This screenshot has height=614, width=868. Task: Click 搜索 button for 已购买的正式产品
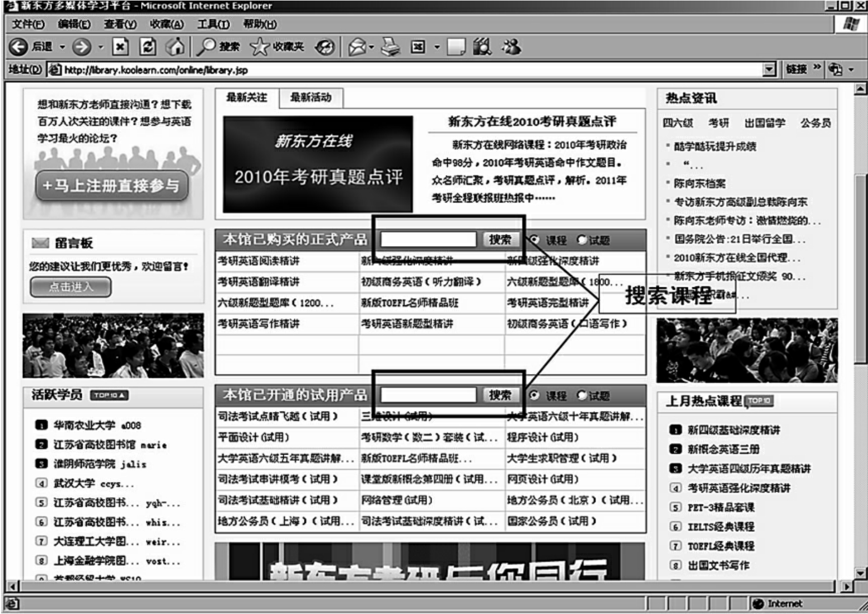tap(500, 239)
